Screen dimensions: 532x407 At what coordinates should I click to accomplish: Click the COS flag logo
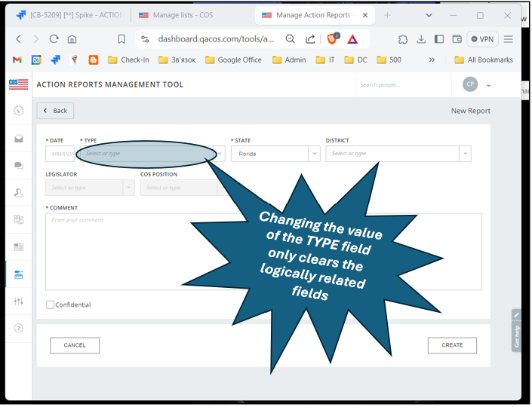coord(18,84)
